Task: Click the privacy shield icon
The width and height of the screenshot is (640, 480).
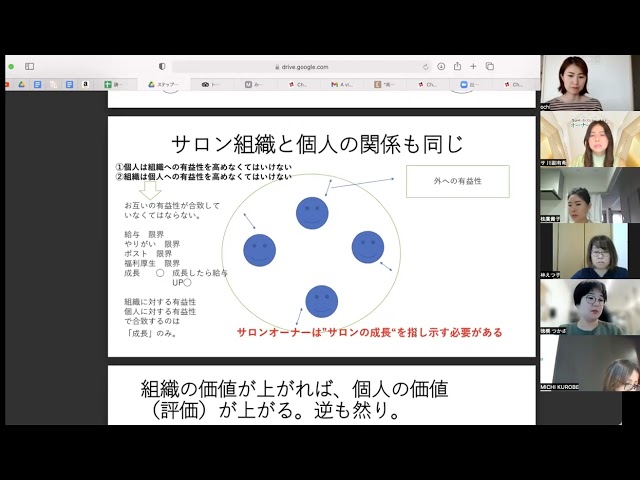Action: point(162,67)
